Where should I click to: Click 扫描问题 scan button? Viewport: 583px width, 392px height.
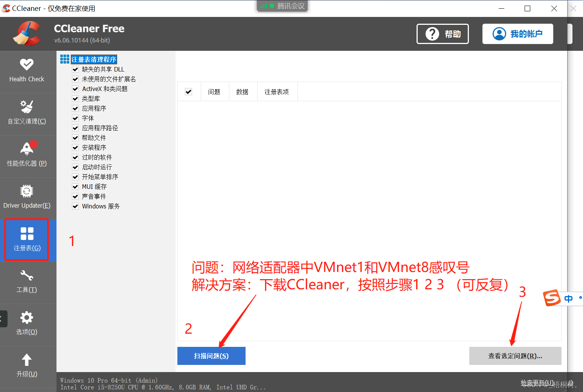coord(211,356)
